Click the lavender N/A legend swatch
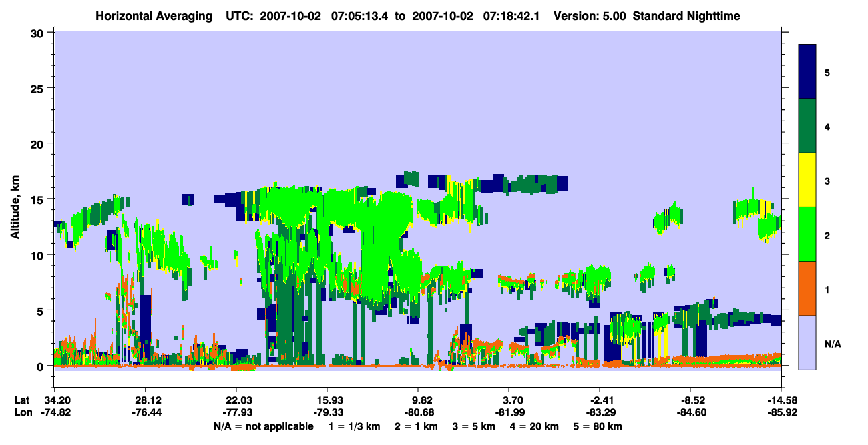This screenshot has height=445, width=868. [x=808, y=342]
